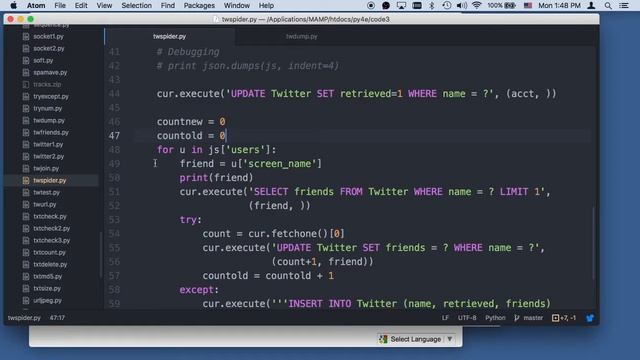
Task: Open soft.py in the tree view
Action: [x=43, y=60]
